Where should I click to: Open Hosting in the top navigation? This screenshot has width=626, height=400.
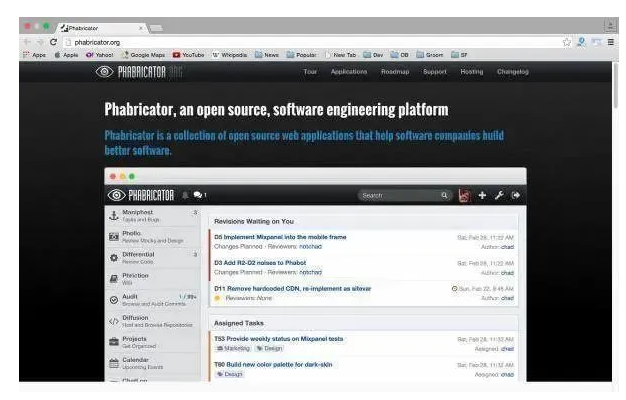[471, 72]
